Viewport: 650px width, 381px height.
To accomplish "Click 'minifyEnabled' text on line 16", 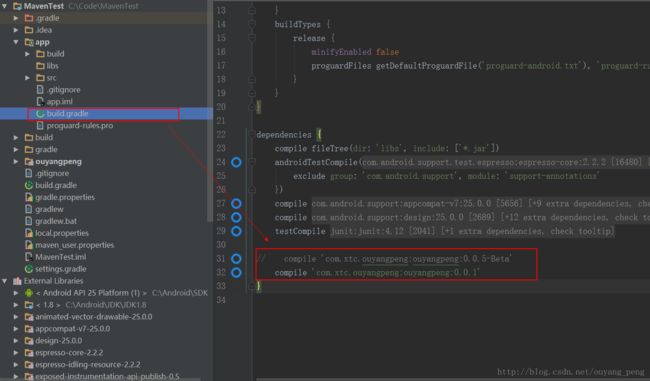I will [x=341, y=52].
